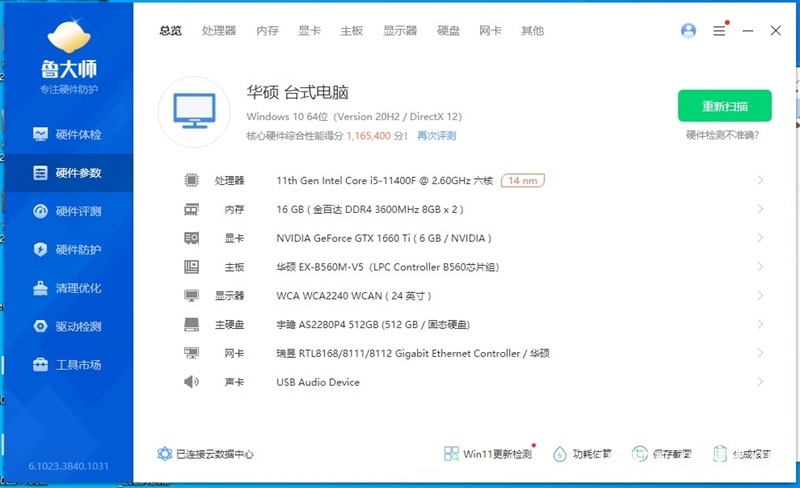The width and height of the screenshot is (800, 488).
Task: Switch to the 处理器 tab
Action: (219, 31)
